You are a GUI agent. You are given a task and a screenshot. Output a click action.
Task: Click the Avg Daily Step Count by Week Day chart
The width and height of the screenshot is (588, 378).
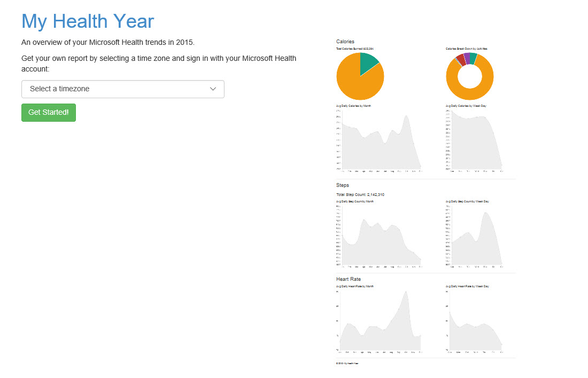(x=476, y=238)
